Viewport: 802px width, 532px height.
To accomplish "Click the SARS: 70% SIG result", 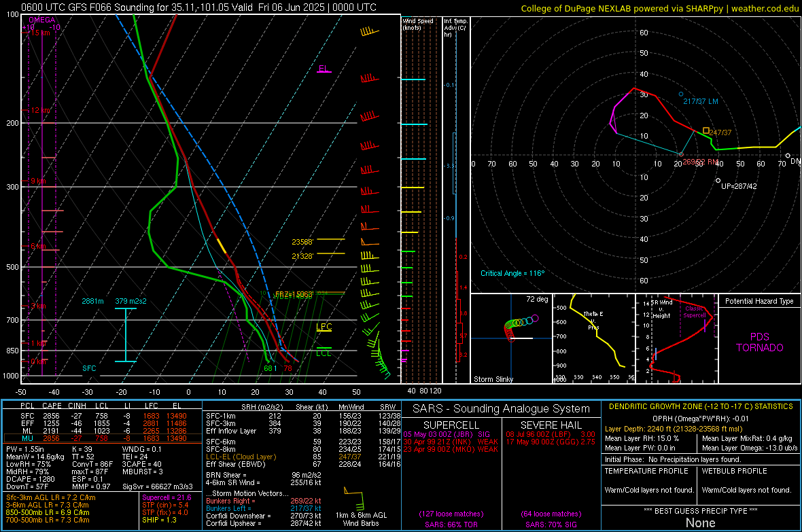I will click(x=551, y=525).
